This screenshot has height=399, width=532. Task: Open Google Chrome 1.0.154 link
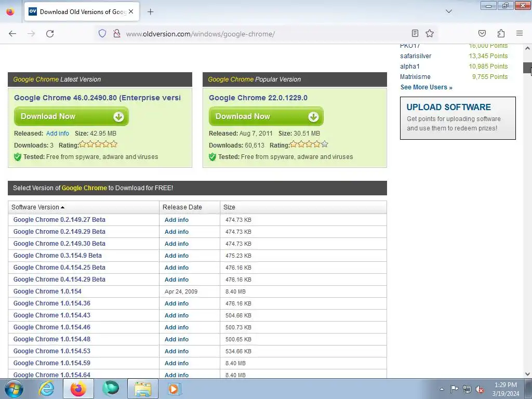coord(47,291)
